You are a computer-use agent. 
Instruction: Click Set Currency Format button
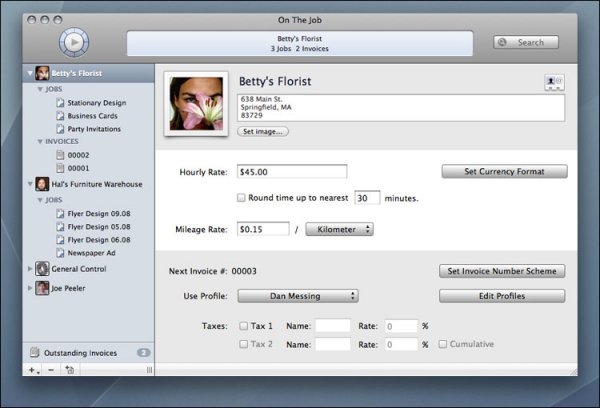504,171
